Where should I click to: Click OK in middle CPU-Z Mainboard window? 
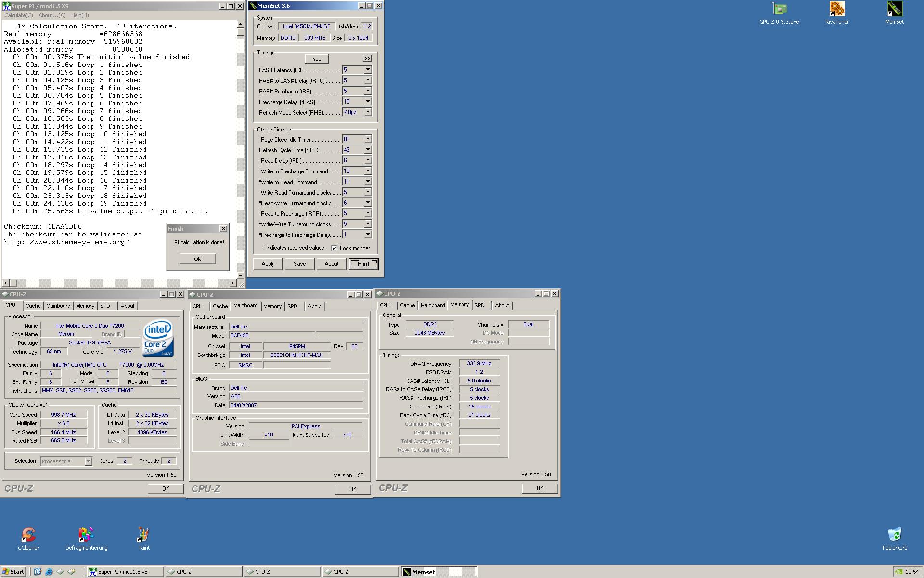(353, 489)
